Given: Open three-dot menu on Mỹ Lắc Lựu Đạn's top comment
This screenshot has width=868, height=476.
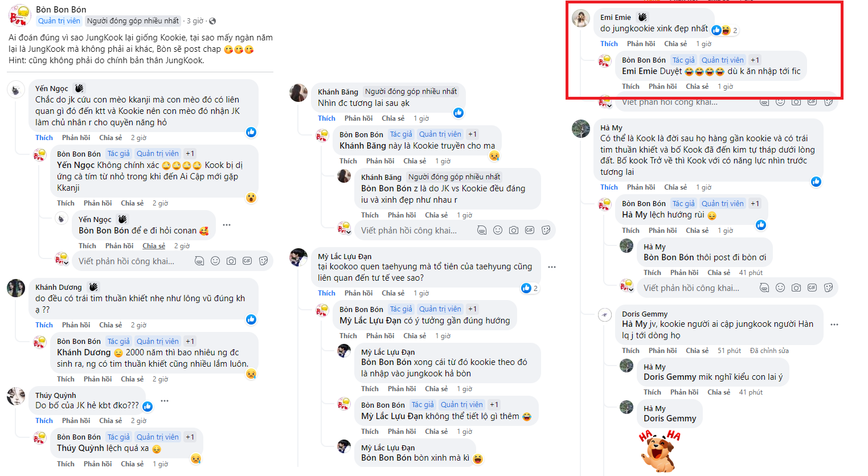Looking at the screenshot, I should (551, 267).
